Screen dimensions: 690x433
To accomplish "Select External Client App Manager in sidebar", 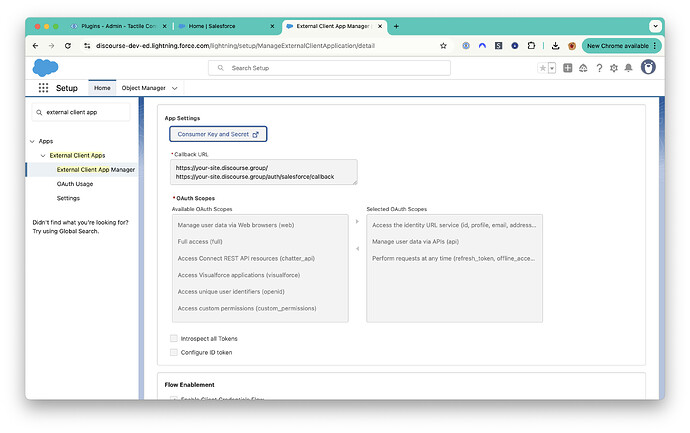I will coord(95,169).
